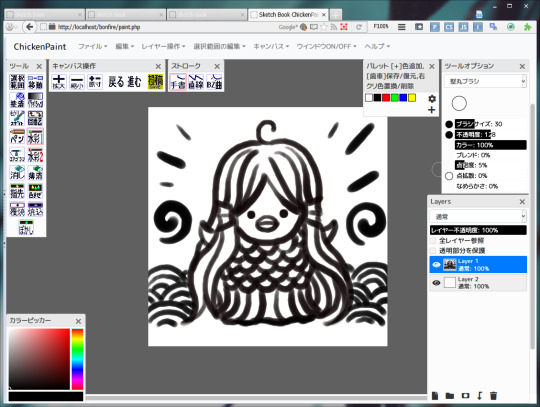Reset zoom to 100% with 原寸
Image resolution: width=540 pixels, height=407 pixels.
click(95, 82)
